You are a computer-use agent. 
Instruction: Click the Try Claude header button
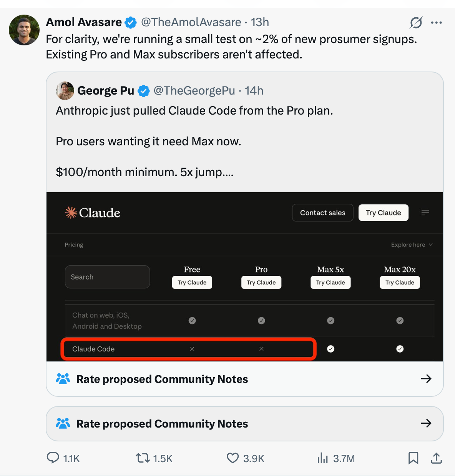pos(383,212)
